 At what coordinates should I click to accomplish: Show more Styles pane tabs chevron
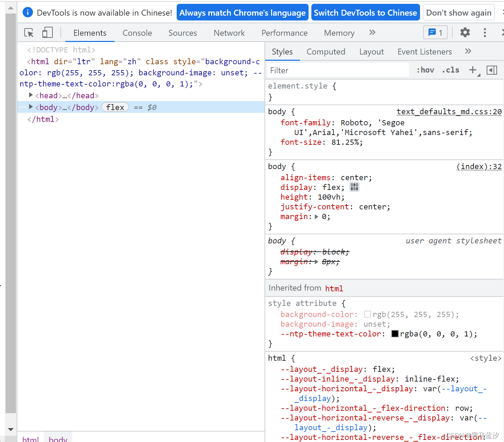tap(468, 51)
